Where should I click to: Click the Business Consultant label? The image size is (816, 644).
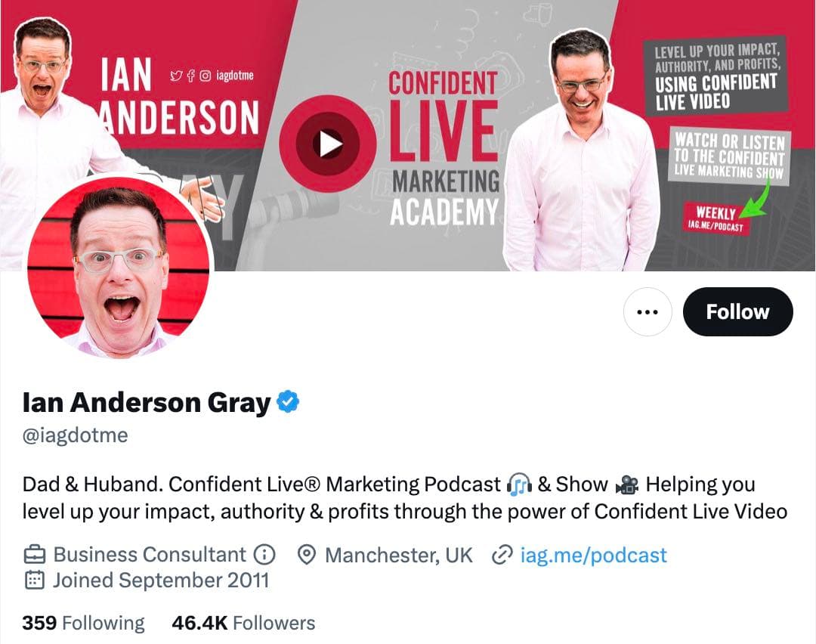150,555
